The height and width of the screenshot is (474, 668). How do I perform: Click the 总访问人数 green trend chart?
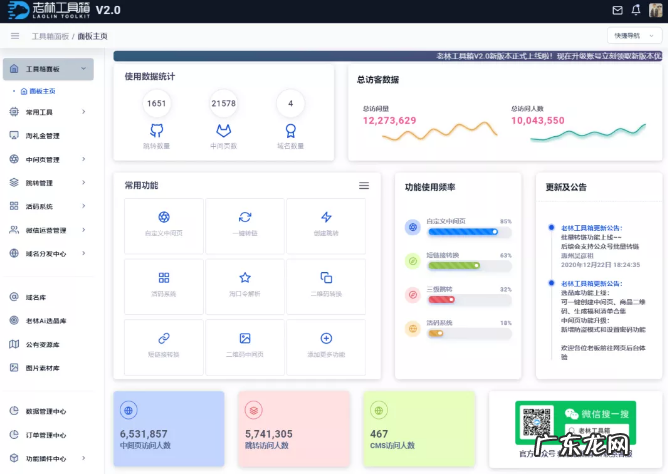coord(588,133)
